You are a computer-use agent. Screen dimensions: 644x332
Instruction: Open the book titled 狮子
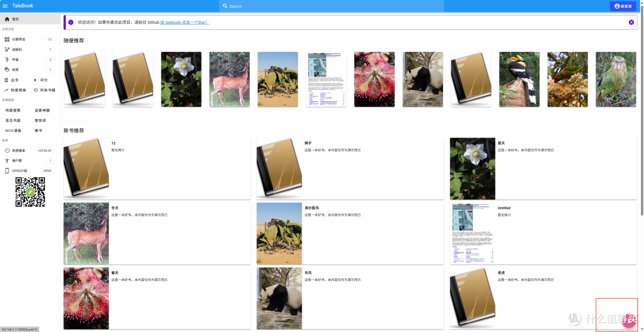[x=350, y=168]
